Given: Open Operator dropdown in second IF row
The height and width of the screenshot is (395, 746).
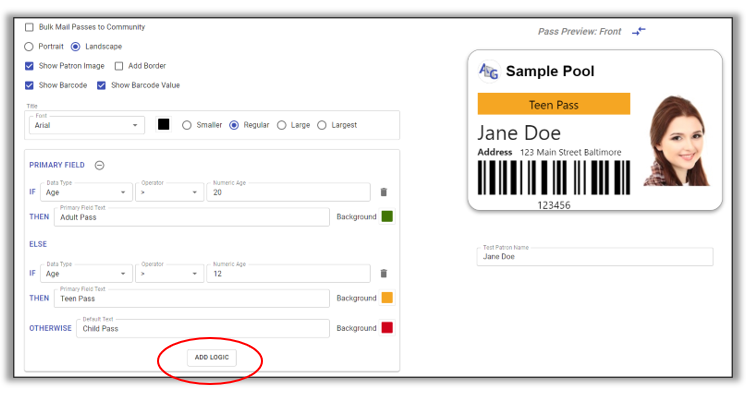Looking at the screenshot, I should [169, 274].
